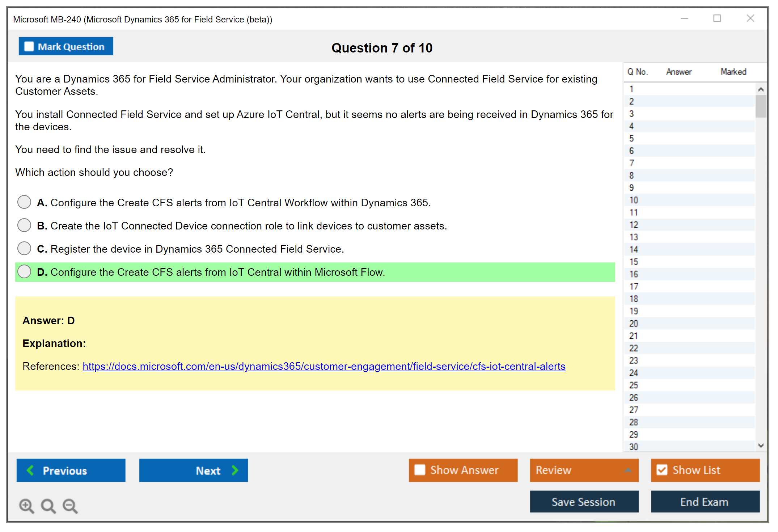
Task: Maximize the exam window
Action: (x=717, y=18)
